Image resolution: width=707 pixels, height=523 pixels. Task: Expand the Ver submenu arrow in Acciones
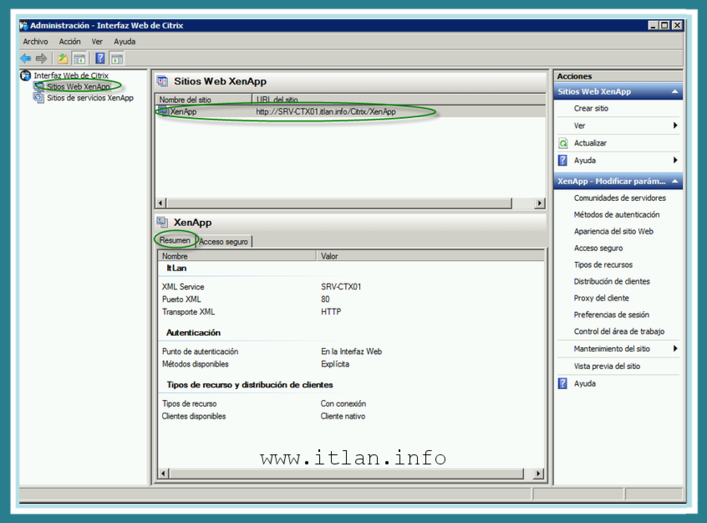[675, 125]
